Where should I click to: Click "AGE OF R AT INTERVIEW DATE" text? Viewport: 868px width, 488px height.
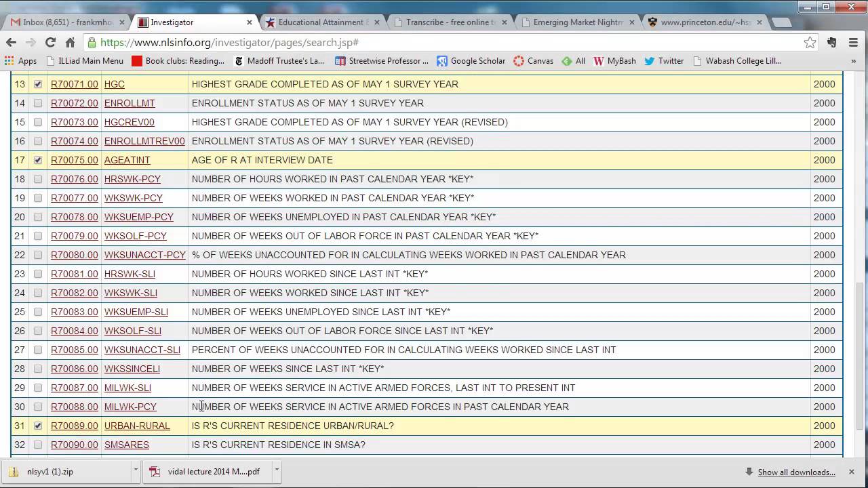coord(262,160)
